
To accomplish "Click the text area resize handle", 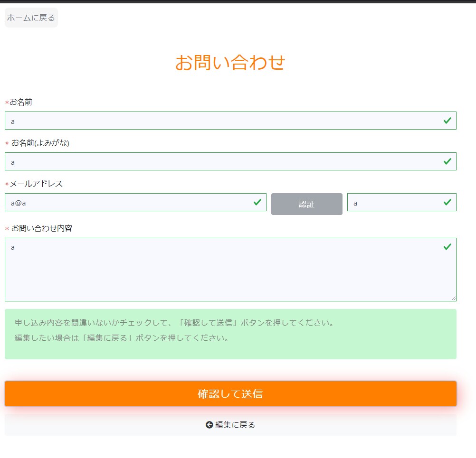I will coord(454,299).
